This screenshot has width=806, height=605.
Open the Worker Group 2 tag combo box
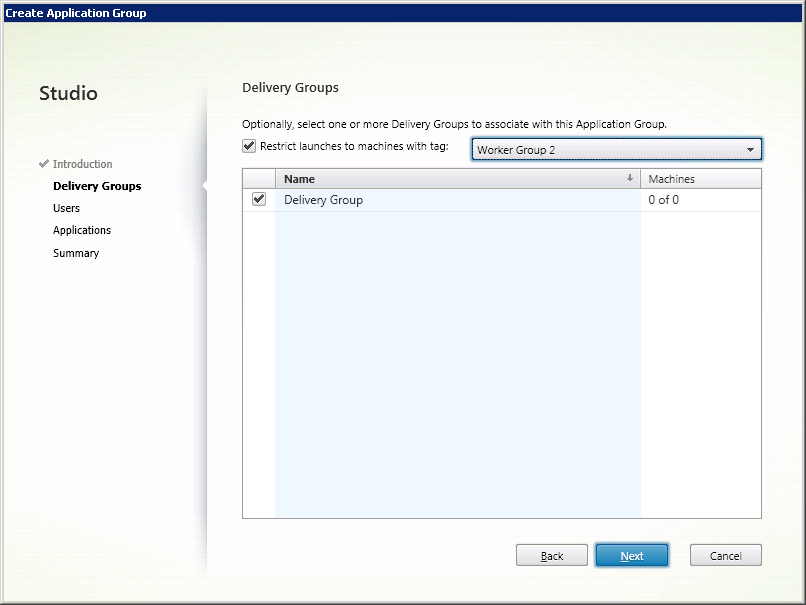[606, 150]
